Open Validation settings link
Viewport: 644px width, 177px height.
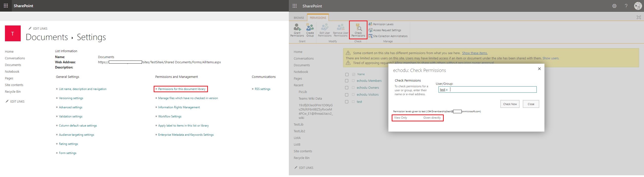pyautogui.click(x=71, y=116)
